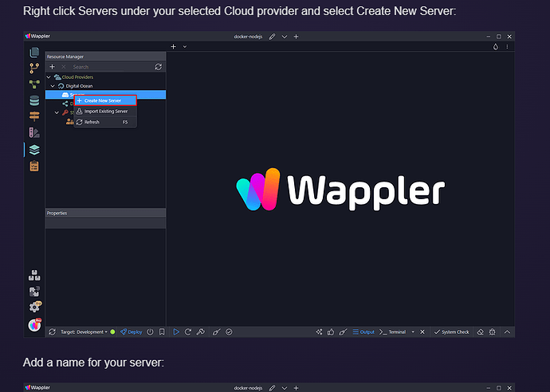Refresh the Resource Manager tree
550x392 pixels.
(158, 67)
